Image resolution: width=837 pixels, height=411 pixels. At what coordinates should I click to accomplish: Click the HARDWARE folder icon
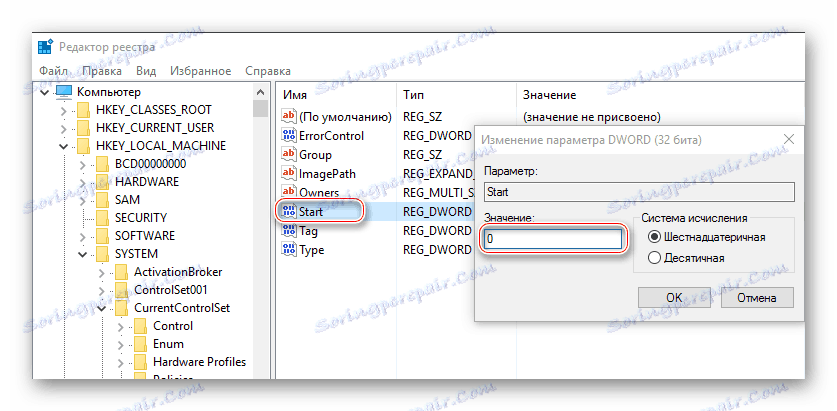[102, 182]
